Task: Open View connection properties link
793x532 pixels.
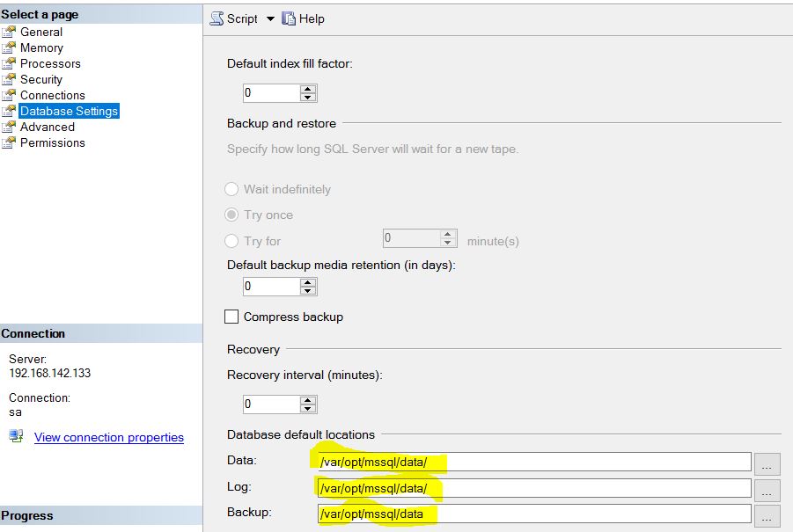Action: click(109, 437)
